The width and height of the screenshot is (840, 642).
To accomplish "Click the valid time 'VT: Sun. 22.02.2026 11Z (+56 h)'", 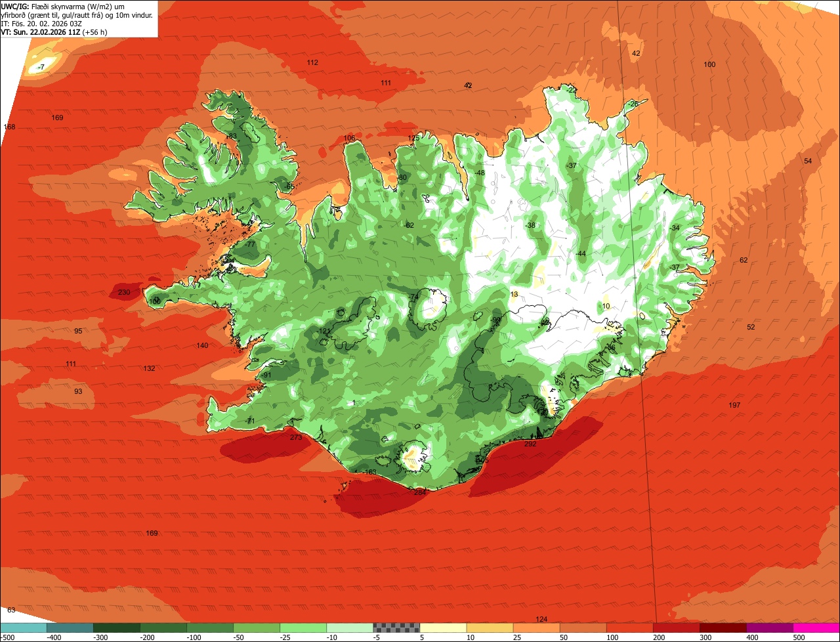I will click(x=54, y=32).
